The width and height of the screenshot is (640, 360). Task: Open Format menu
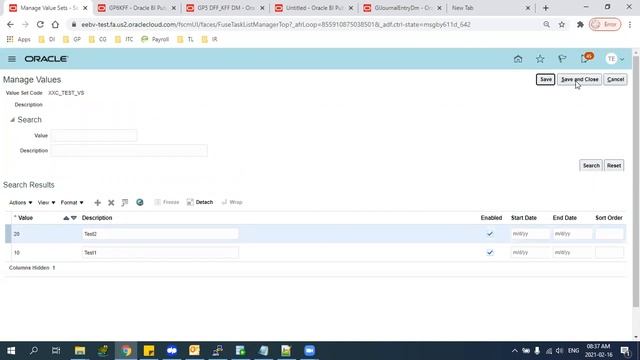(72, 202)
